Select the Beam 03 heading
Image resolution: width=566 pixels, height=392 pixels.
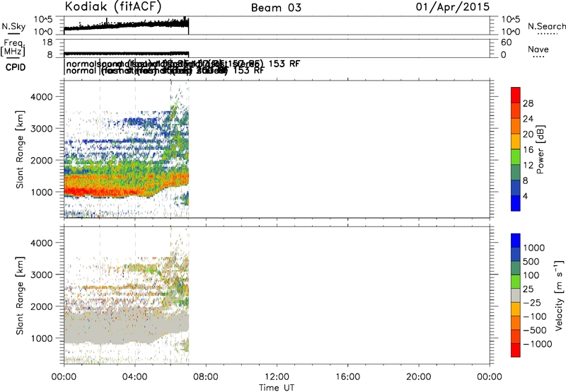[x=276, y=8]
